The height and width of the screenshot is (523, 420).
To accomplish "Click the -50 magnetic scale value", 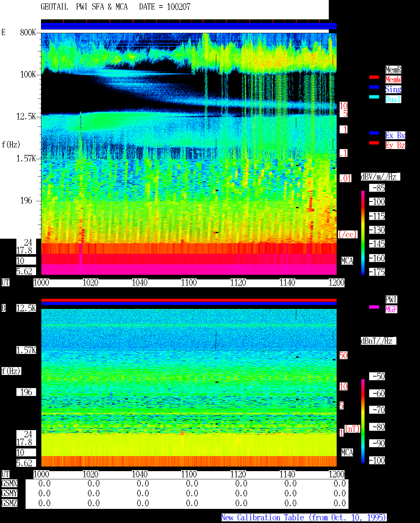I will [x=377, y=376].
